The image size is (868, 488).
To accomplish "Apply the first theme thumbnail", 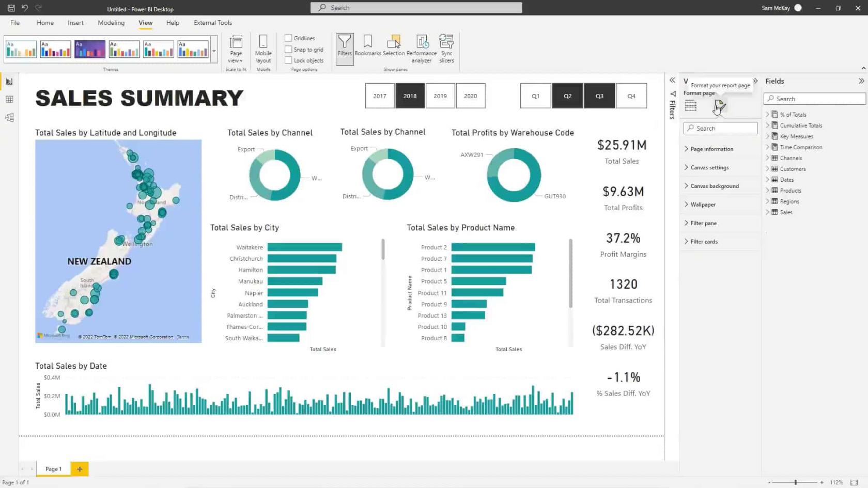I will [x=21, y=49].
